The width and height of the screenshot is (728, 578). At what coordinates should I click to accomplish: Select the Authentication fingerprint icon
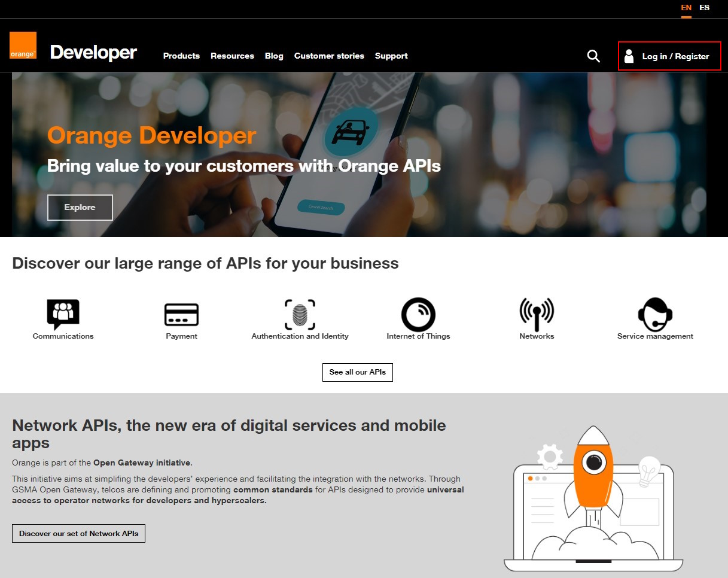point(300,314)
